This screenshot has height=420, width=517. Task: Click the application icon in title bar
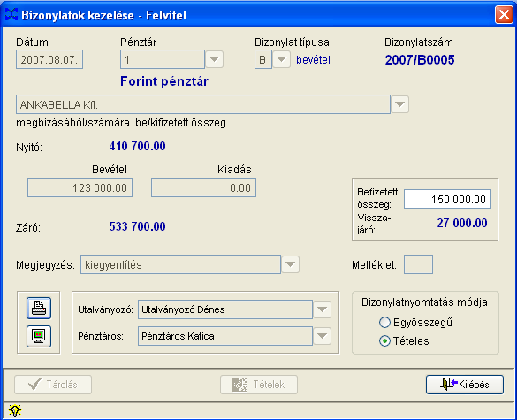(x=11, y=14)
